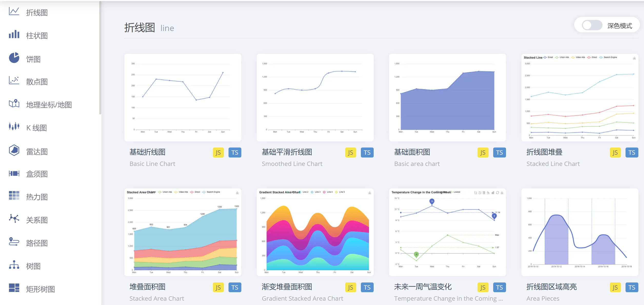Open 关系图 graph category in sidebar
The image size is (644, 305).
(x=37, y=220)
